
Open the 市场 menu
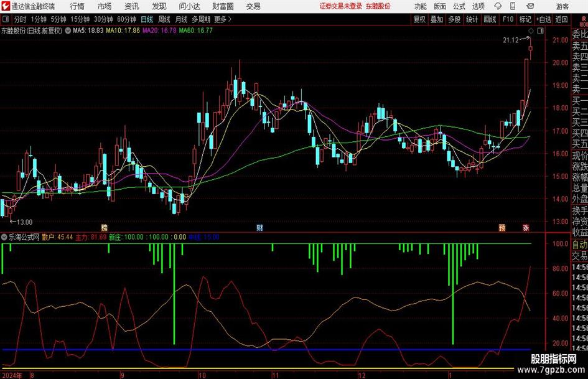105,6
